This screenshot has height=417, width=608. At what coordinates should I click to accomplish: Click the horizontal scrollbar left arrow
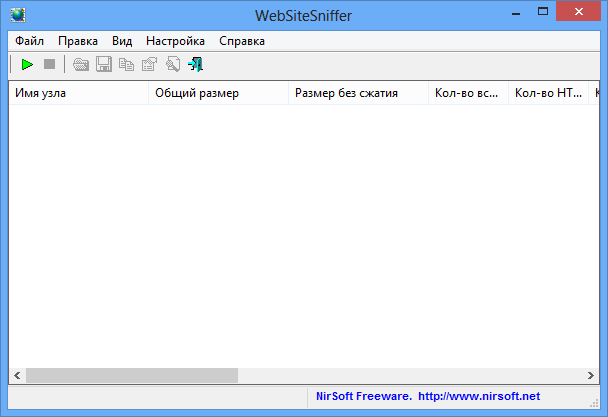click(17, 375)
